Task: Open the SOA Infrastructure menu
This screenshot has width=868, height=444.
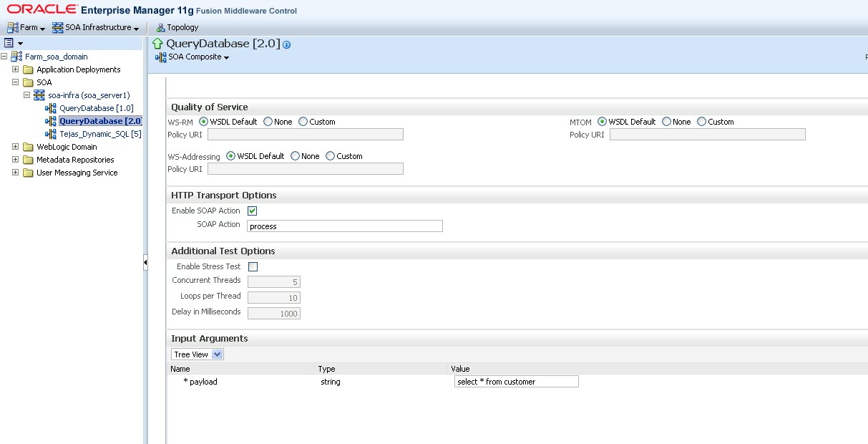Action: click(96, 27)
